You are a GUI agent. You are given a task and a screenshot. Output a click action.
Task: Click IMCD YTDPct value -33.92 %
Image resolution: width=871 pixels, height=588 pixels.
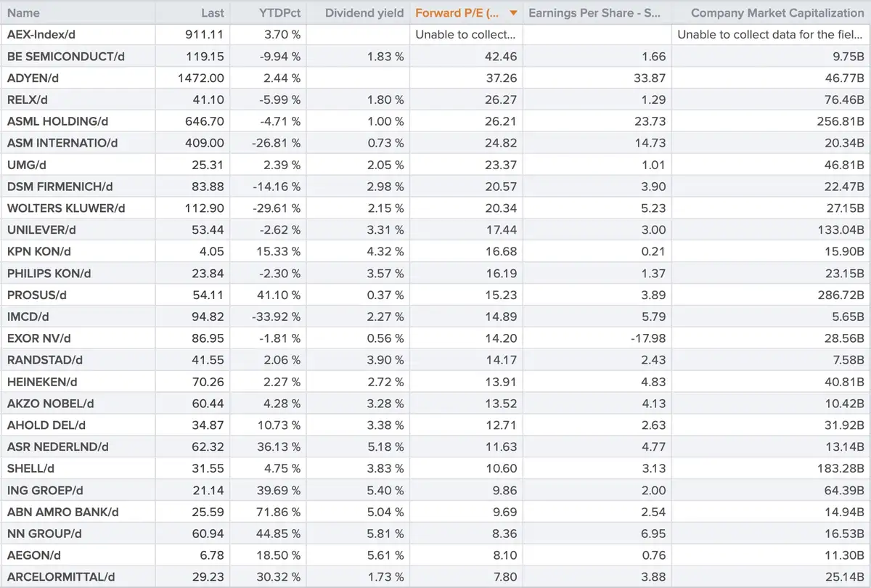click(x=277, y=317)
